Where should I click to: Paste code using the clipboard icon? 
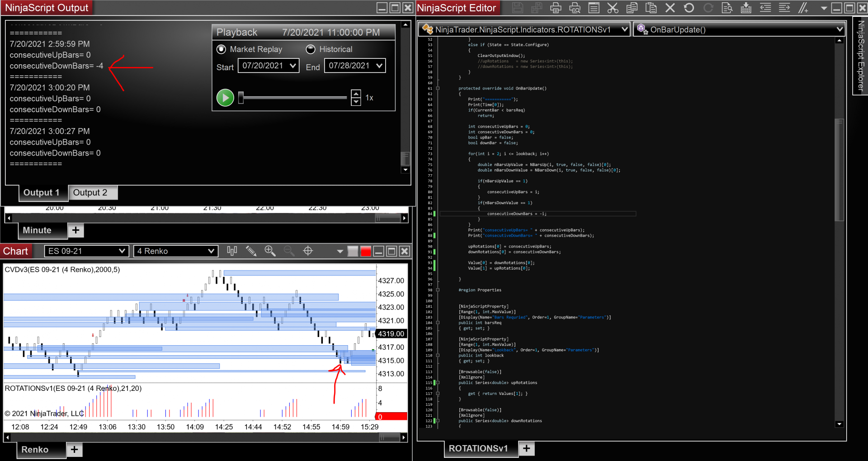point(651,8)
